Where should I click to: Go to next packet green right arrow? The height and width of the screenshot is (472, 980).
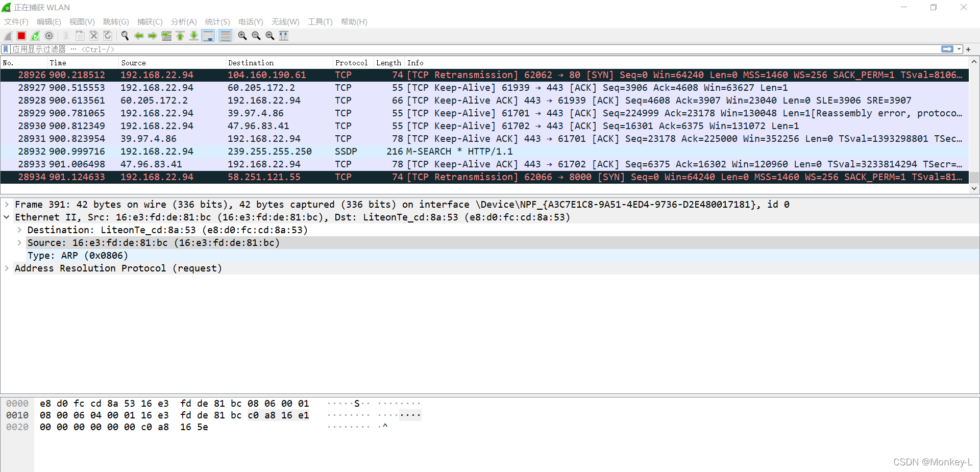152,36
